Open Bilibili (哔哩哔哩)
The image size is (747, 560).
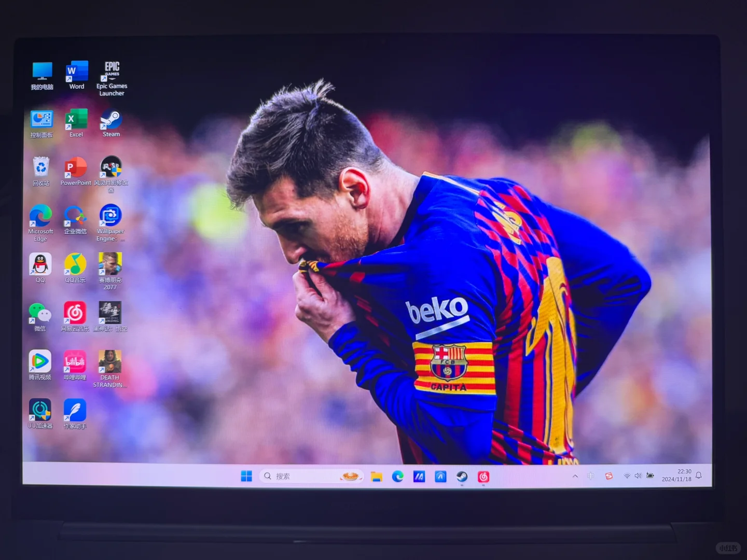pos(75,362)
